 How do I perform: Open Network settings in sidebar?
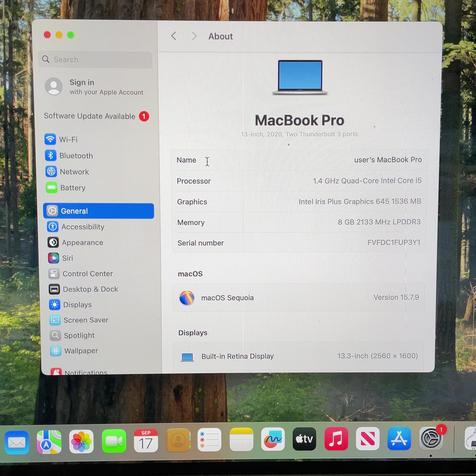(x=67, y=171)
